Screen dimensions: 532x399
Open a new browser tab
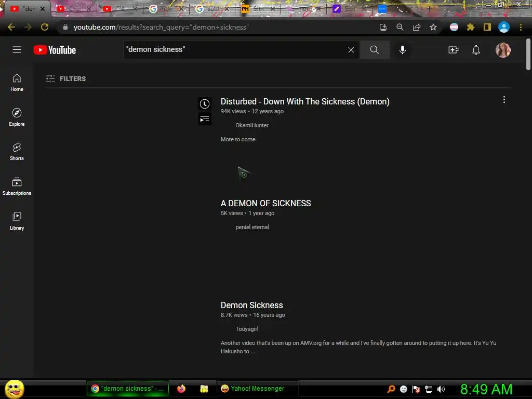tap(429, 9)
